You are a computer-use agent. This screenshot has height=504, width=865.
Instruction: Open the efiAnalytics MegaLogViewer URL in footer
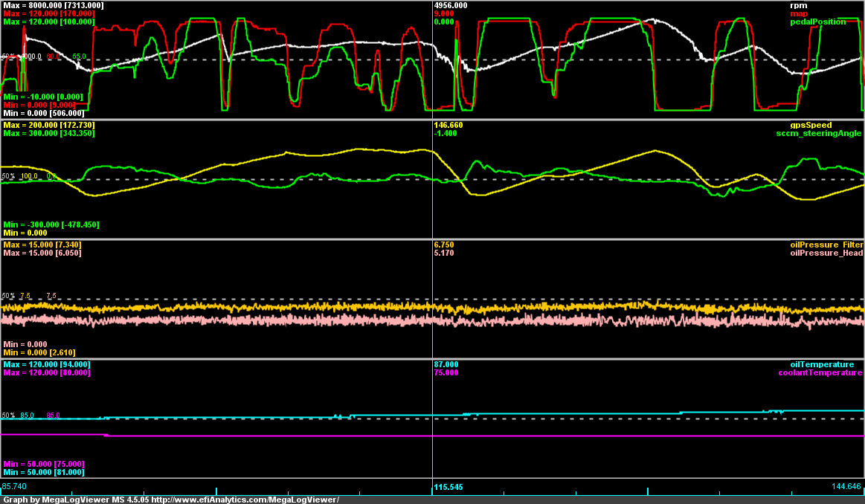[x=245, y=500]
